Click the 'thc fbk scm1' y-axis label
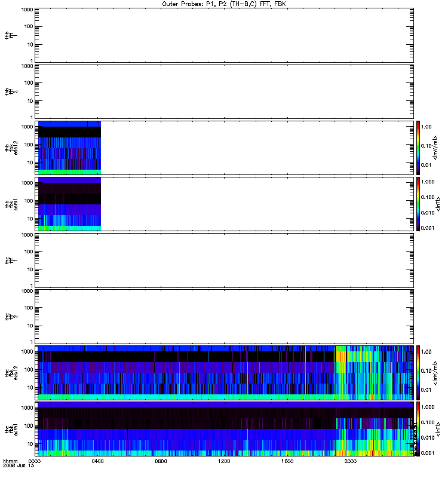 [11, 429]
